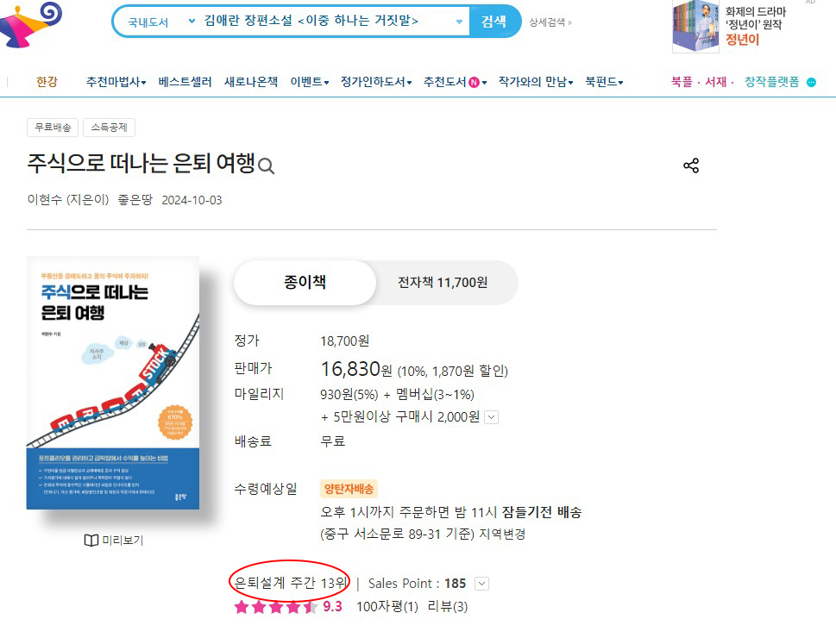Click the 정년이 book set ad image
This screenshot has width=836, height=644.
(x=695, y=27)
